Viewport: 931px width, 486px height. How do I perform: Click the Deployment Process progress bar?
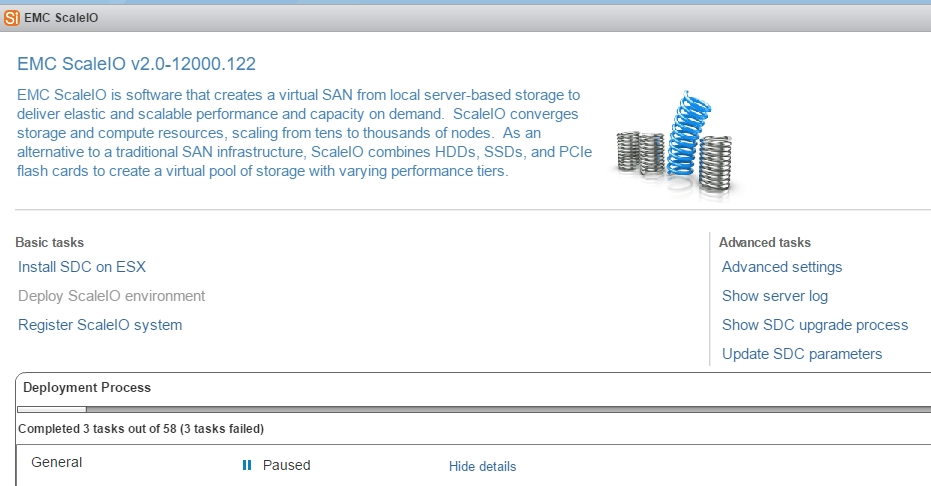point(474,409)
